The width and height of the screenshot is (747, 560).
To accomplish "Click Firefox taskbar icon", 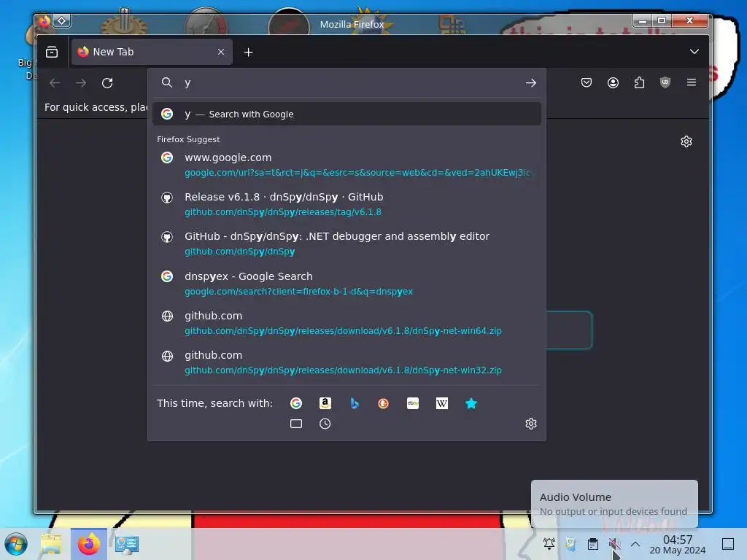I will [89, 544].
